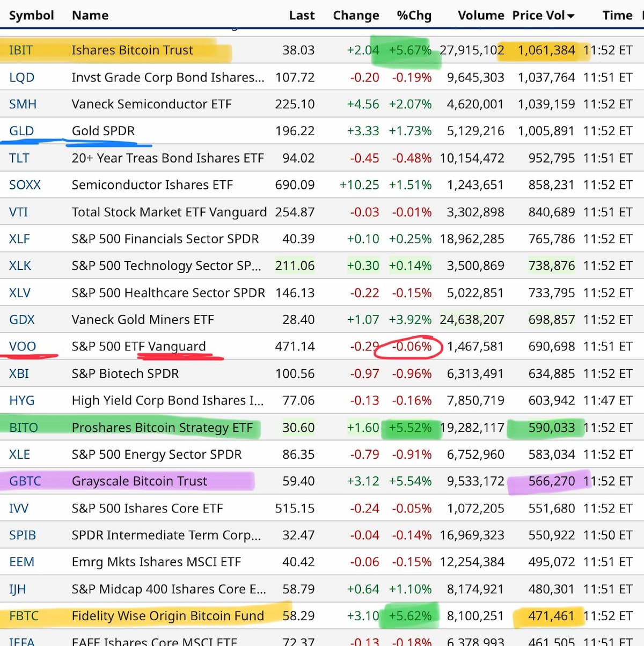
Task: Click VOO percent change -0.06%
Action: 412,347
